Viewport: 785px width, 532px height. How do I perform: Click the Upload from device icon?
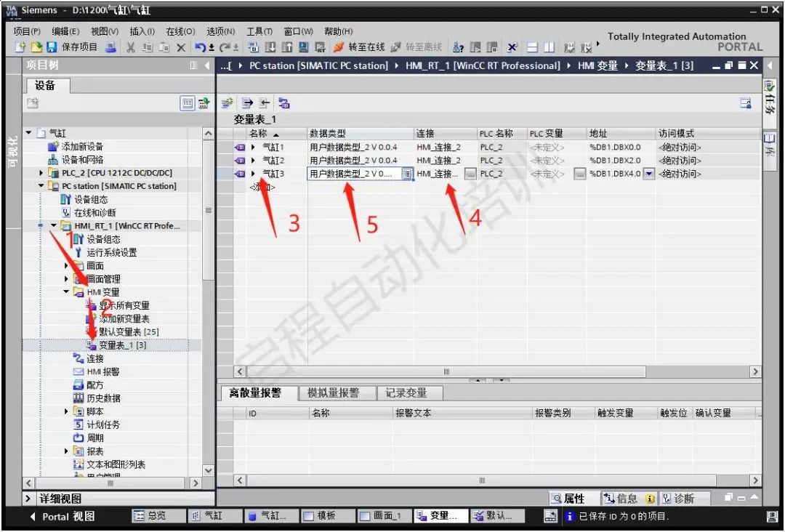pos(287,47)
